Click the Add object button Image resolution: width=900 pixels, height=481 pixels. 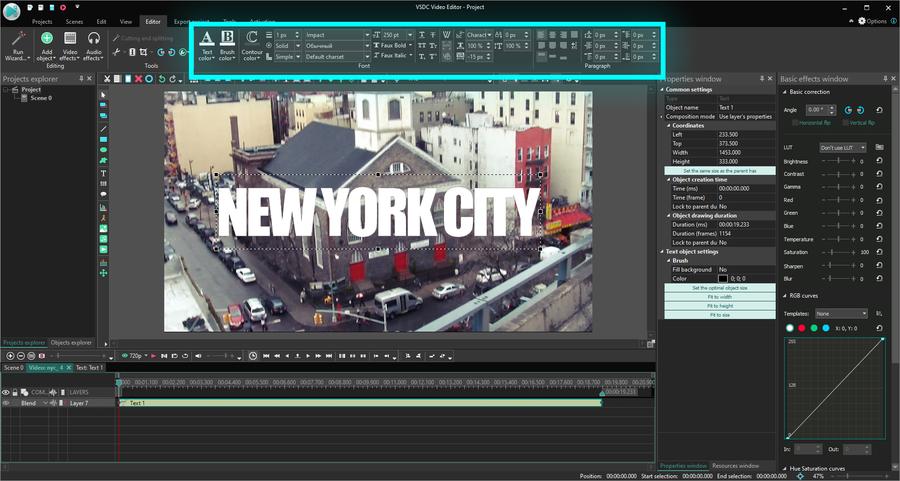[46, 46]
